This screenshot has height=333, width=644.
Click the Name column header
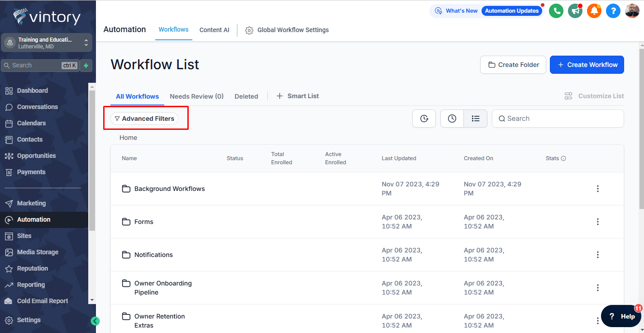coord(129,158)
